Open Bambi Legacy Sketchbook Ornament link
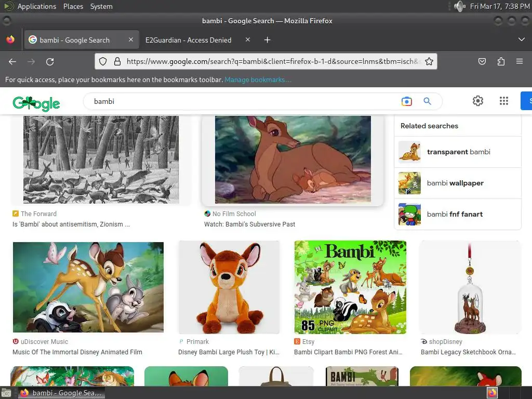Image resolution: width=532 pixels, height=399 pixels. [x=468, y=352]
